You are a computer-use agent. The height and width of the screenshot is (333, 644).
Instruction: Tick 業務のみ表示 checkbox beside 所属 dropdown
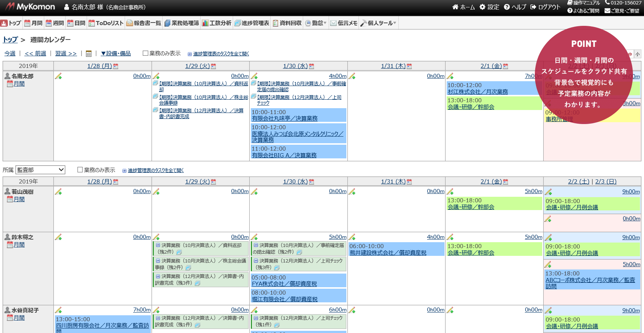(80, 170)
